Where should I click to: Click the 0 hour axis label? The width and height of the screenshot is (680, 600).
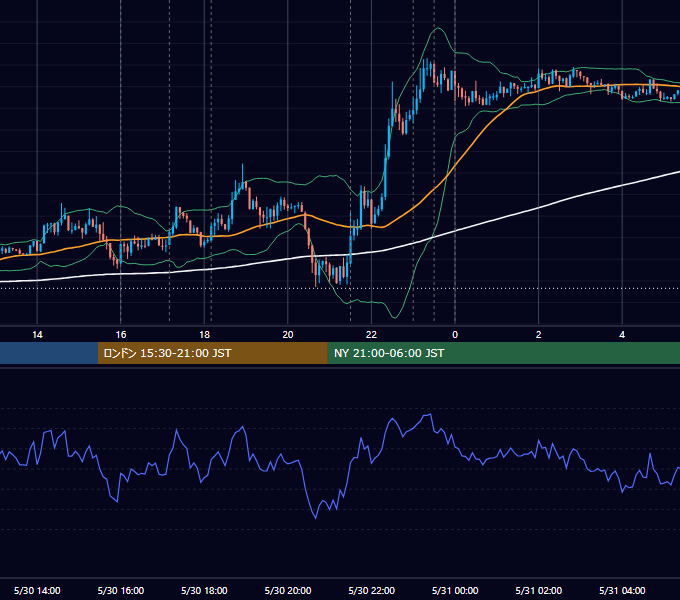coord(455,335)
